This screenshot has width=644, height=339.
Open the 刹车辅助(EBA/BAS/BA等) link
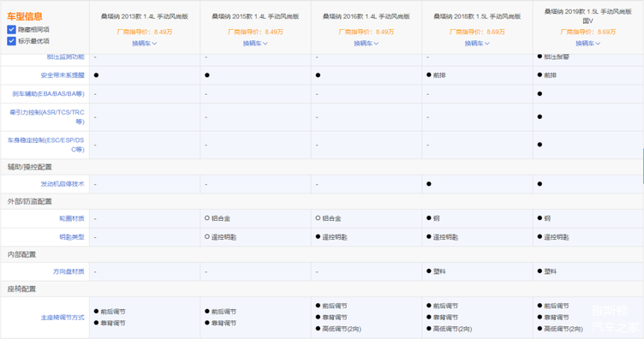(49, 93)
